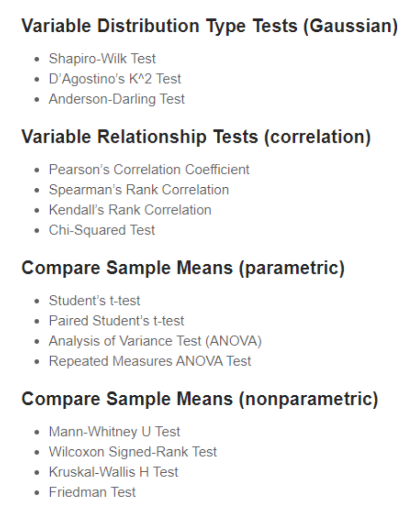Click the D'Agostino's K^2 Test link

pos(115,79)
